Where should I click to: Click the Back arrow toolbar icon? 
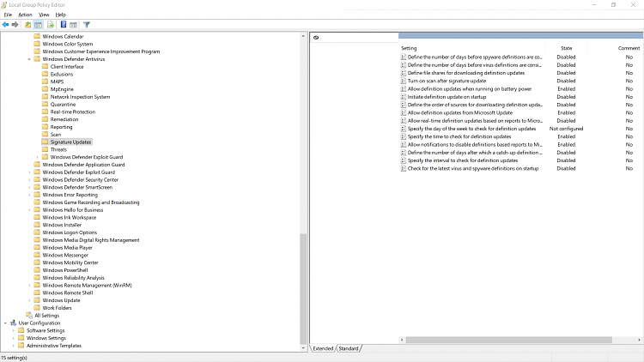(x=5, y=25)
